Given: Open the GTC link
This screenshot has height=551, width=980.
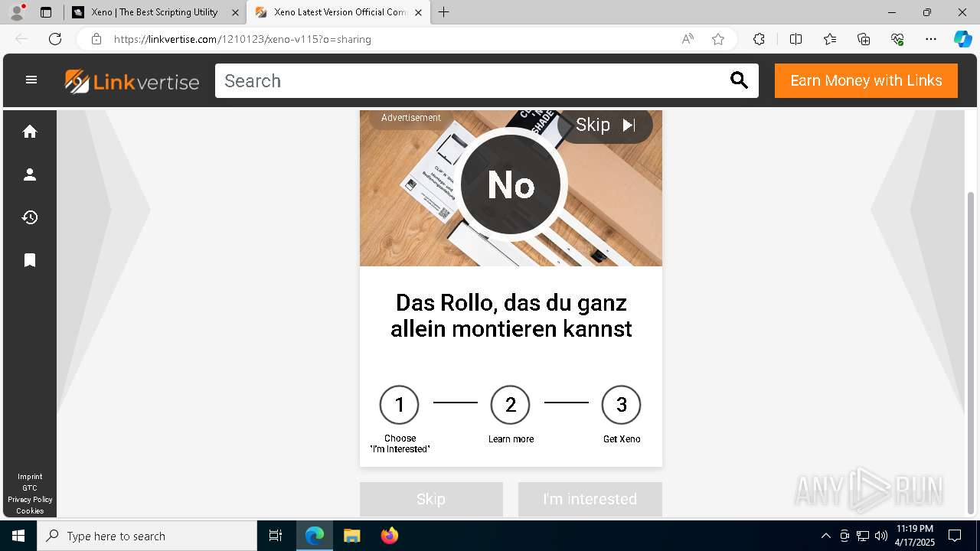Looking at the screenshot, I should click(30, 488).
